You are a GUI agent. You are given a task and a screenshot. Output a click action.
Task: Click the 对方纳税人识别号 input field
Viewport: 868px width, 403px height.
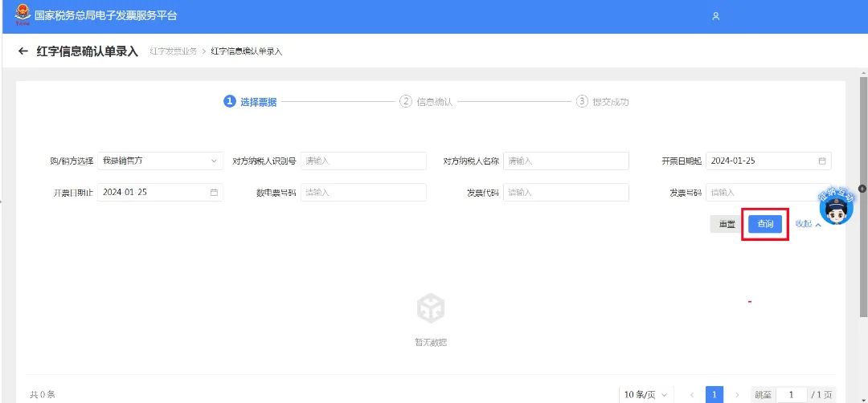pyautogui.click(x=363, y=161)
